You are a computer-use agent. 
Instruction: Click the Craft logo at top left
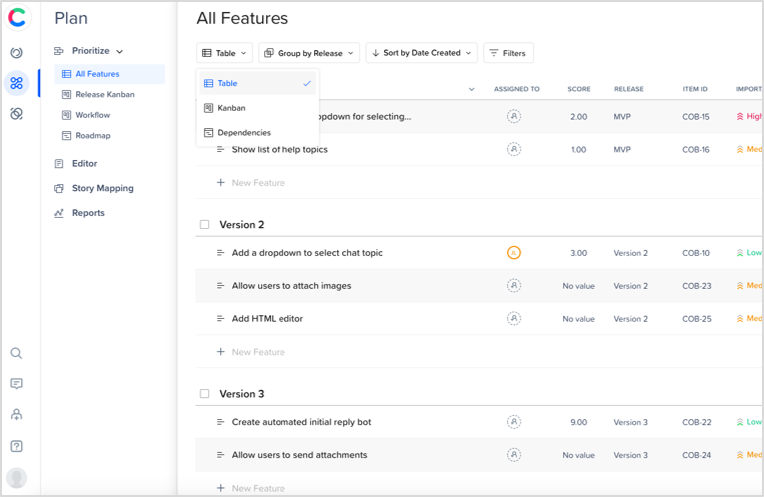pyautogui.click(x=16, y=17)
